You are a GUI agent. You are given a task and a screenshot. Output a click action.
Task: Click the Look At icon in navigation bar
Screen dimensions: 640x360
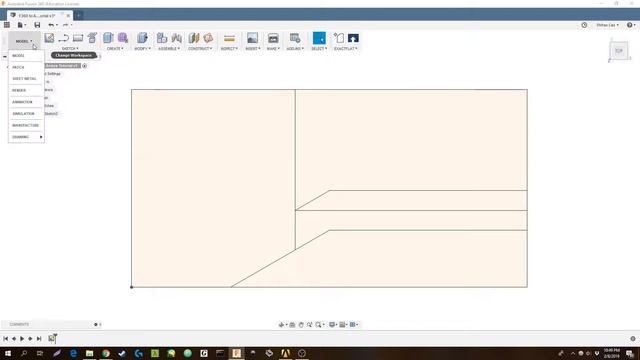[292, 324]
